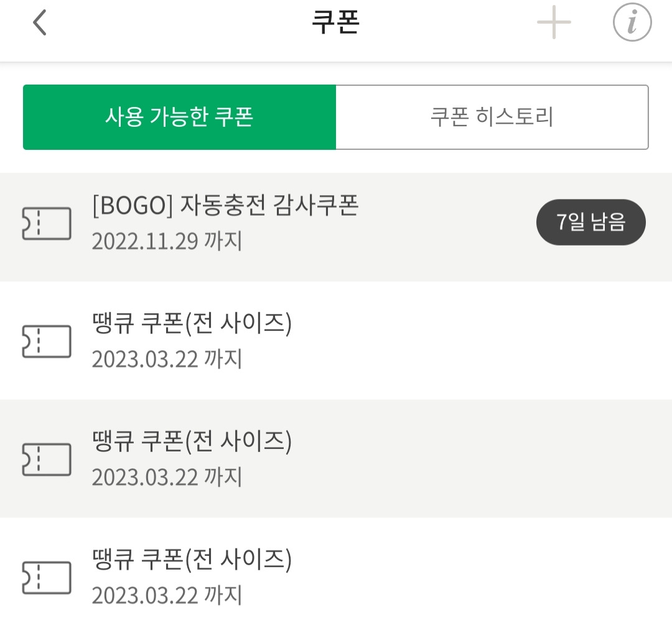The width and height of the screenshot is (672, 628).
Task: Switch to the 사용 가능한 쿠폰 tab
Action: point(179,117)
